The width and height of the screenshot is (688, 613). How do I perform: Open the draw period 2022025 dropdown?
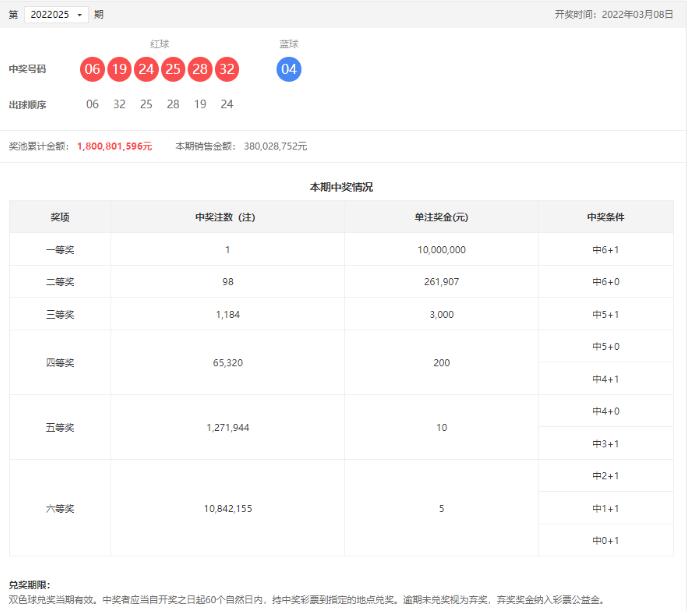tap(56, 14)
